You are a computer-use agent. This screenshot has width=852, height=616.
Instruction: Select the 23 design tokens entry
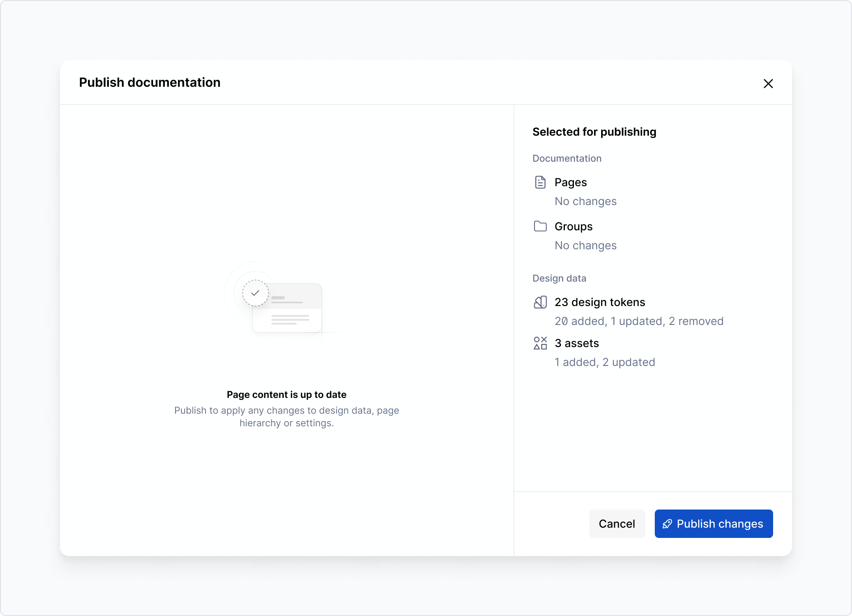(600, 302)
